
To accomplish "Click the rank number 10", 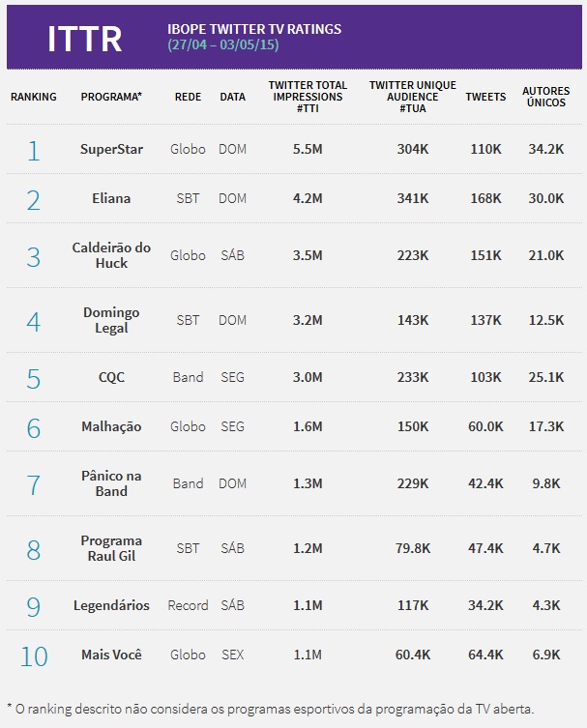I will (x=34, y=655).
